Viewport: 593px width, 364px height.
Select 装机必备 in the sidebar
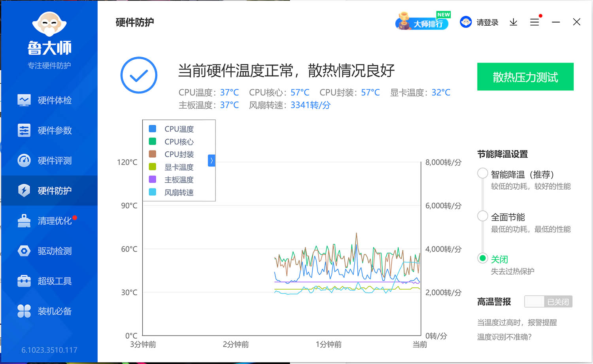54,311
